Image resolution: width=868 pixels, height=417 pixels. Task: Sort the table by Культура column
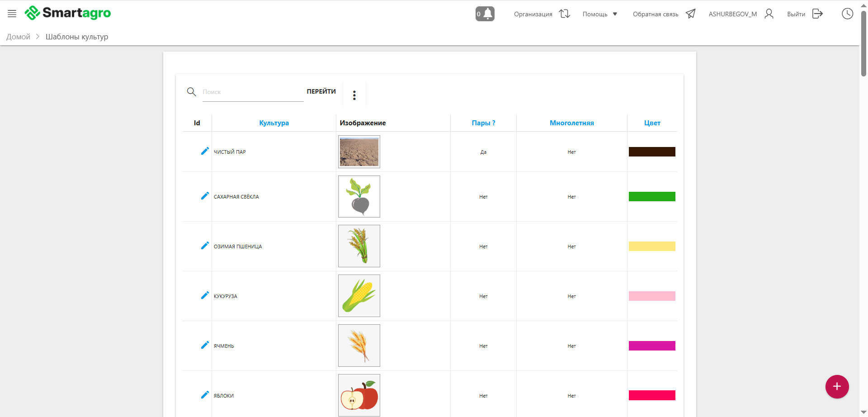[x=274, y=123]
